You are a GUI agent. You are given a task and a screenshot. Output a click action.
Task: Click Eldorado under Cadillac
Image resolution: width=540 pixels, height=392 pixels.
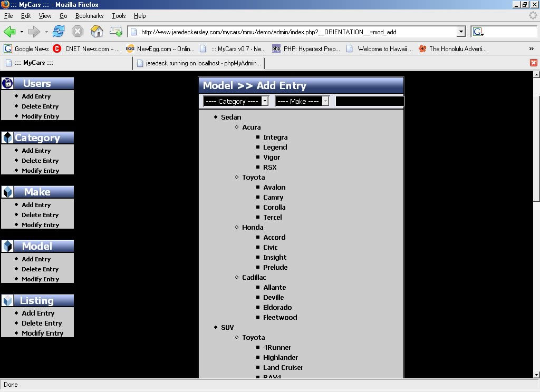[277, 307]
